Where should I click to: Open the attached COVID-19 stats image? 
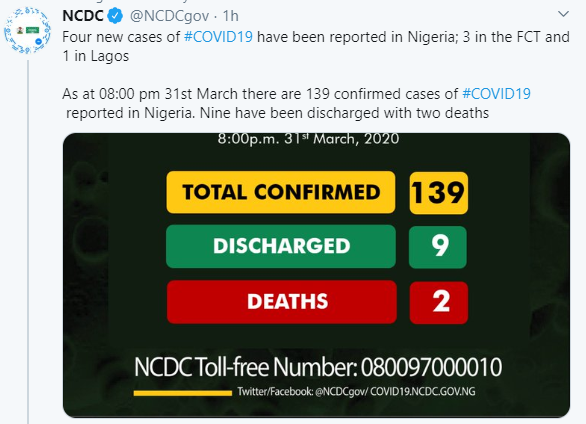point(316,275)
